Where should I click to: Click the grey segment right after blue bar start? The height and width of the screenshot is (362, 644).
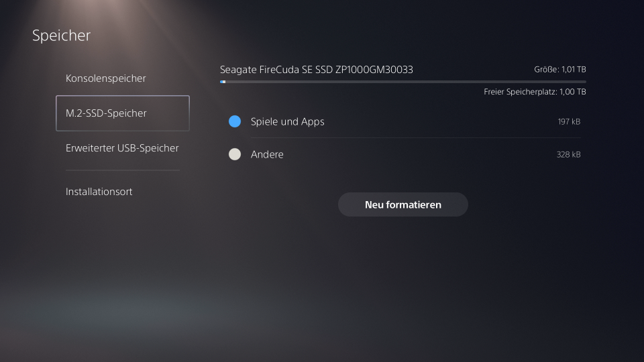point(225,82)
